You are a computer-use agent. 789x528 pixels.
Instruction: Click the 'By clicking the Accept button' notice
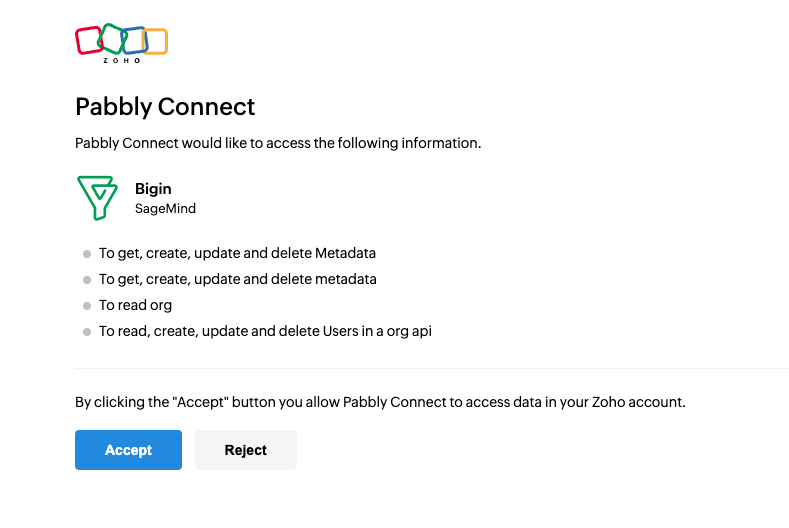click(380, 402)
